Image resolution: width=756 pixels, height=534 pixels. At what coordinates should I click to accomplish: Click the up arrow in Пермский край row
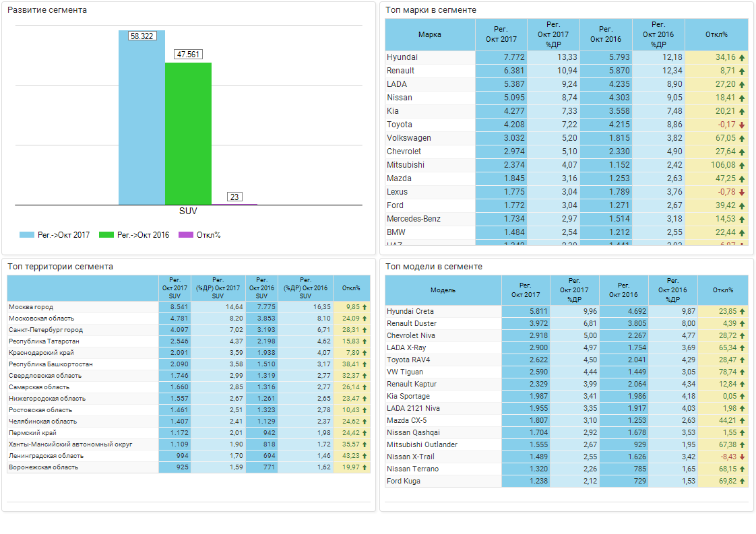(365, 433)
